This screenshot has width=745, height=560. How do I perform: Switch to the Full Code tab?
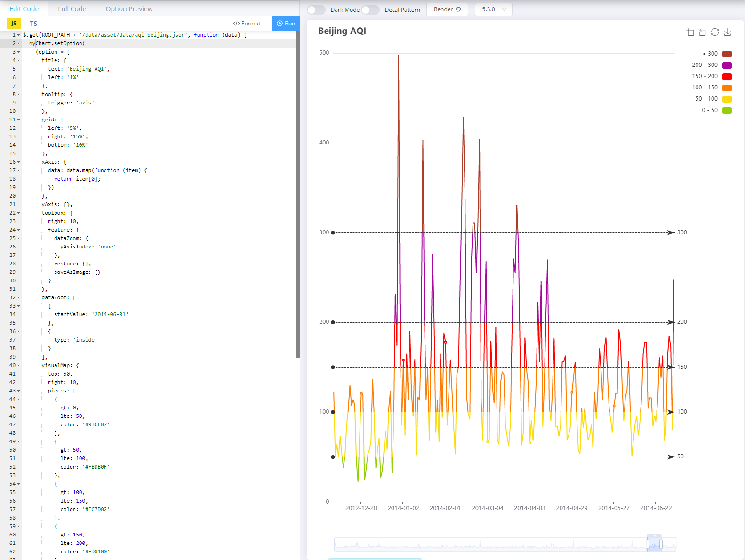point(72,9)
